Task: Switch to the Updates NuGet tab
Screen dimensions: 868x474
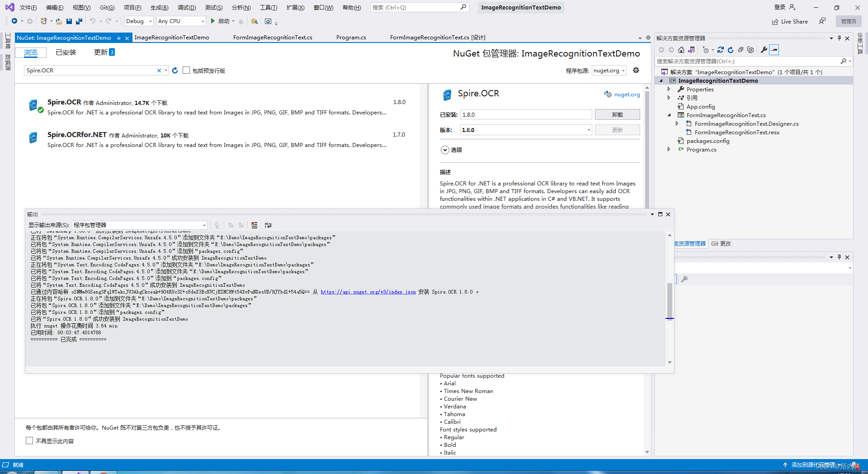Action: coord(104,52)
